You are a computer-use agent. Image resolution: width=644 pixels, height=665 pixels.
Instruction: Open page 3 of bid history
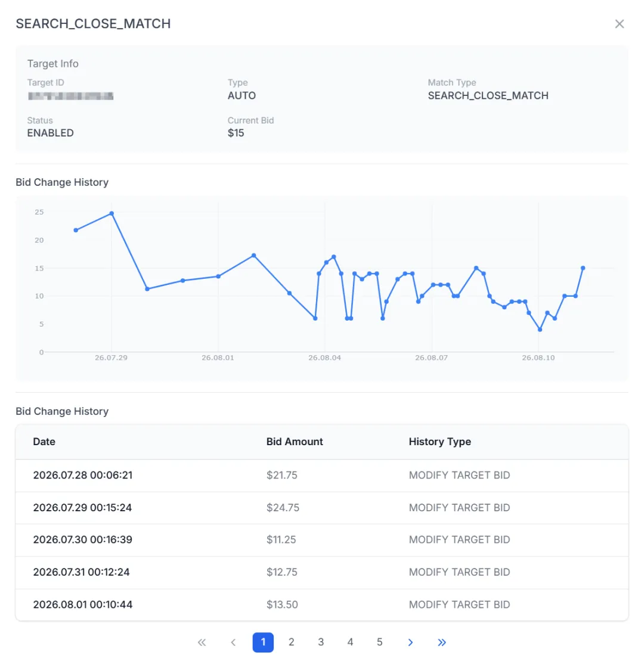pyautogui.click(x=321, y=642)
